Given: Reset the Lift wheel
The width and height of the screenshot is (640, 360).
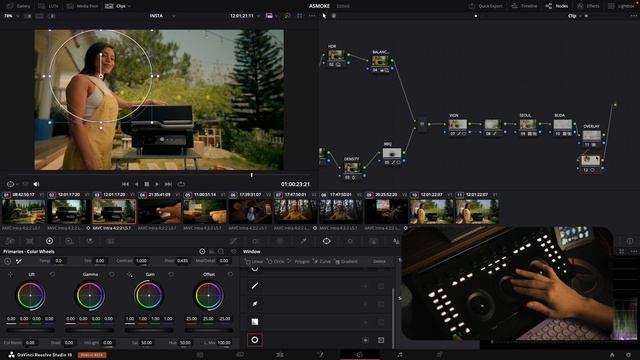Looking at the screenshot, I should [52, 274].
